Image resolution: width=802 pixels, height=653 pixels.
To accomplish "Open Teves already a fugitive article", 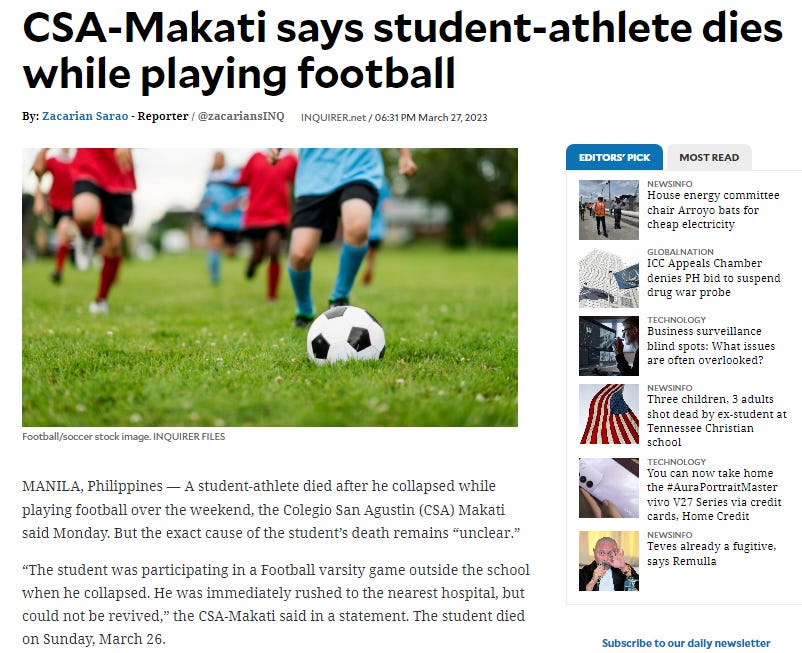I will point(711,554).
